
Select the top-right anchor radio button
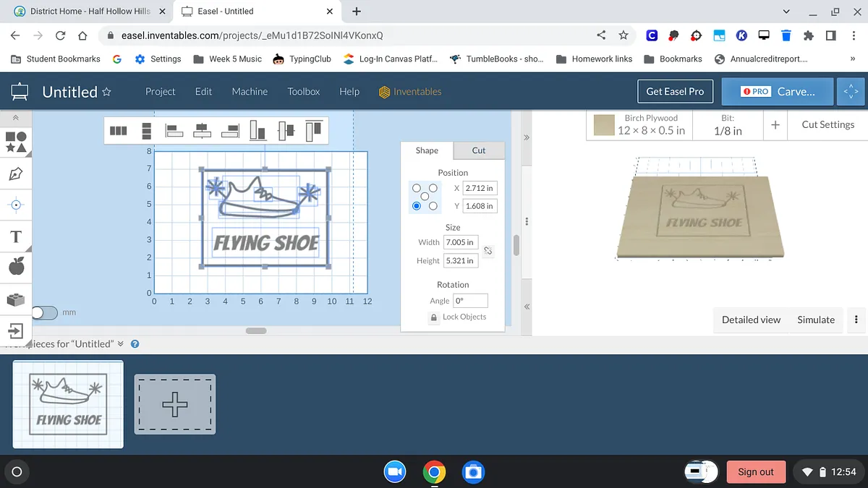click(x=433, y=188)
